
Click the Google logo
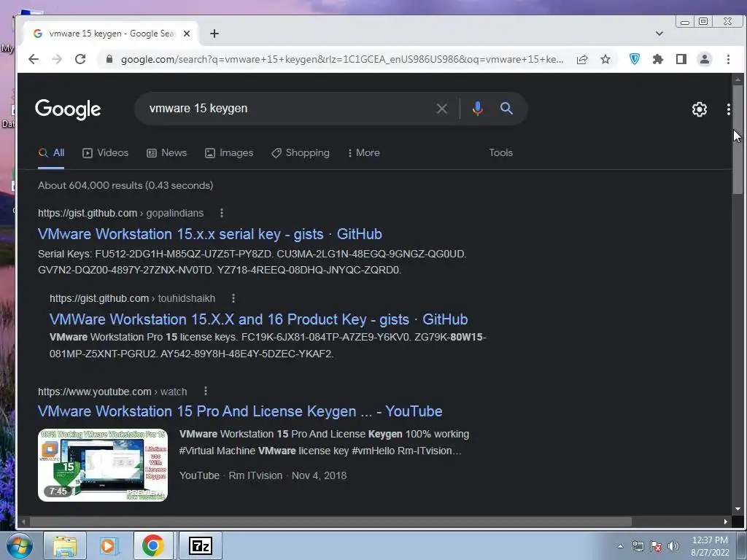pyautogui.click(x=68, y=109)
